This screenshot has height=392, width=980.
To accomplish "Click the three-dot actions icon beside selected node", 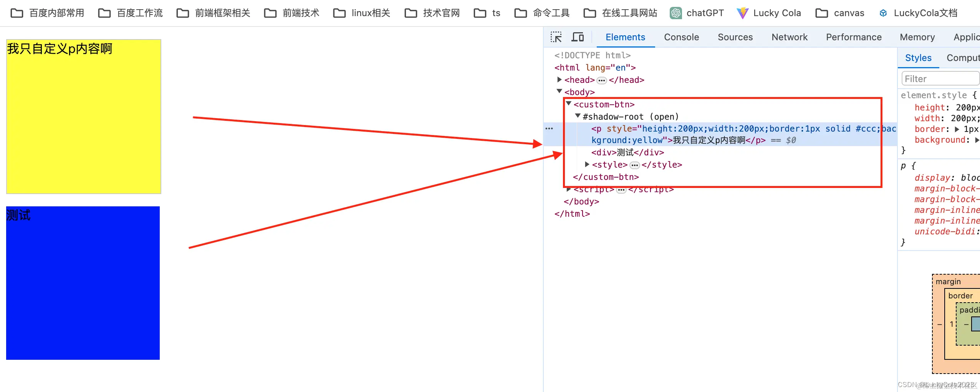I will click(549, 128).
